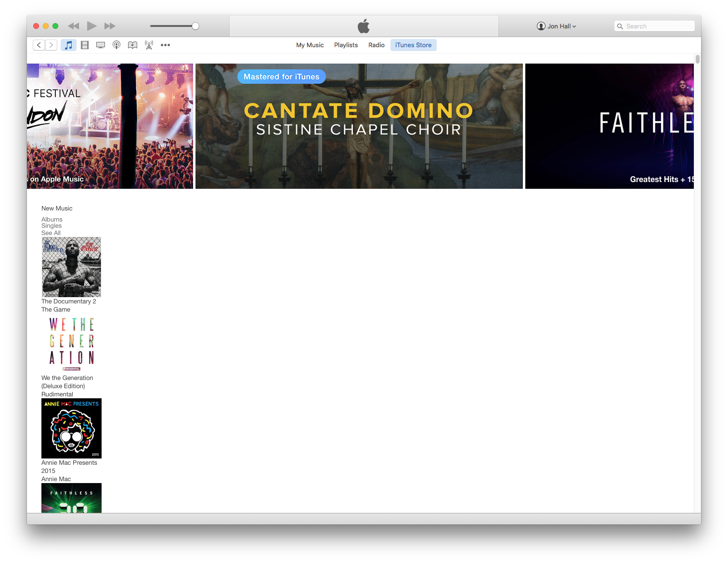Open the Faithless album cover thumbnail
This screenshot has height=563, width=728.
click(71, 498)
